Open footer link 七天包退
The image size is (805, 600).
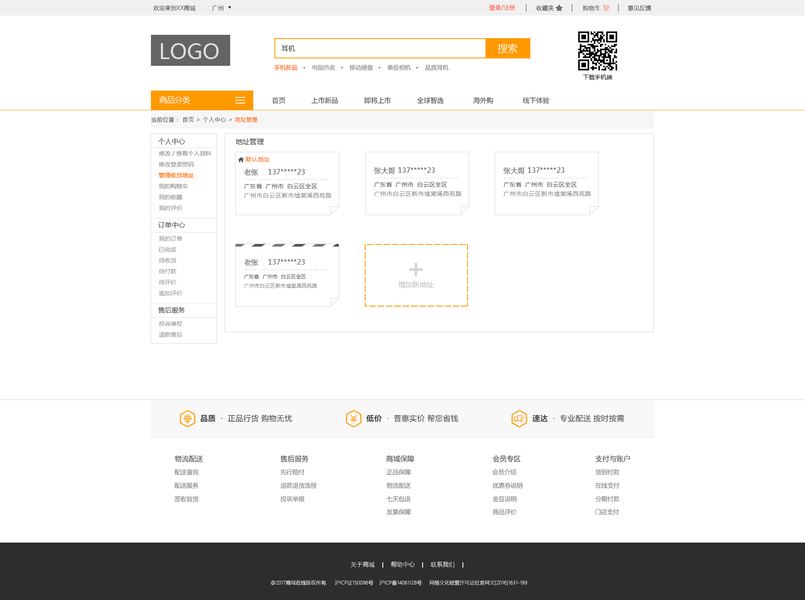point(398,499)
